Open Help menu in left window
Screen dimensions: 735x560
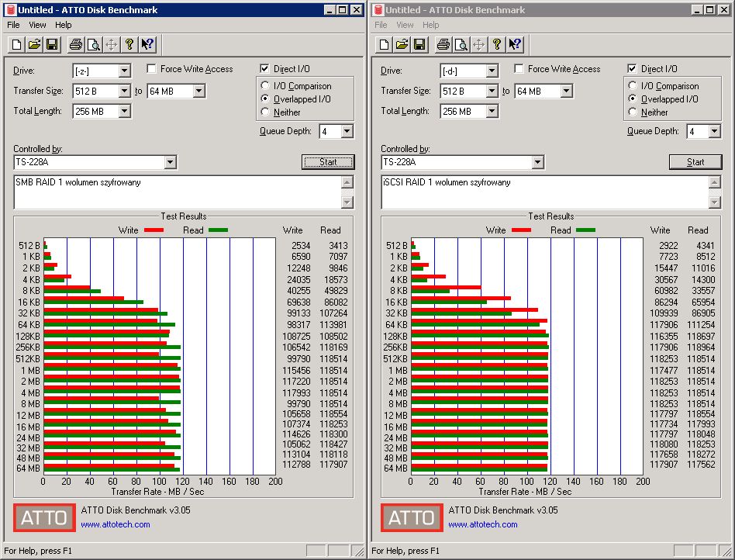[x=64, y=25]
